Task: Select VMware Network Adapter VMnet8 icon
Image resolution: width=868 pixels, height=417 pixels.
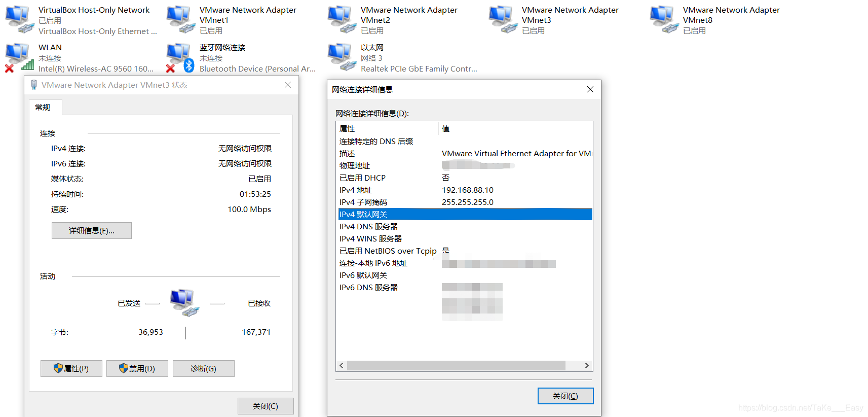Action: [664, 19]
